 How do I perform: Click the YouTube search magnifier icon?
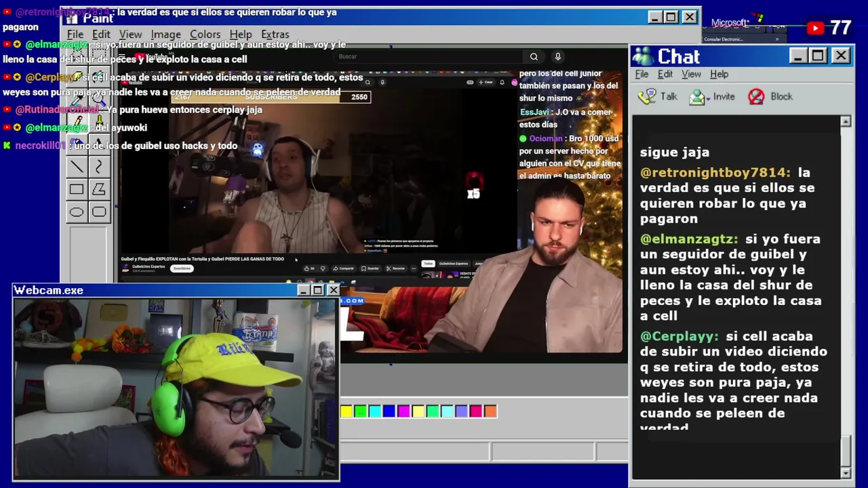coord(534,57)
